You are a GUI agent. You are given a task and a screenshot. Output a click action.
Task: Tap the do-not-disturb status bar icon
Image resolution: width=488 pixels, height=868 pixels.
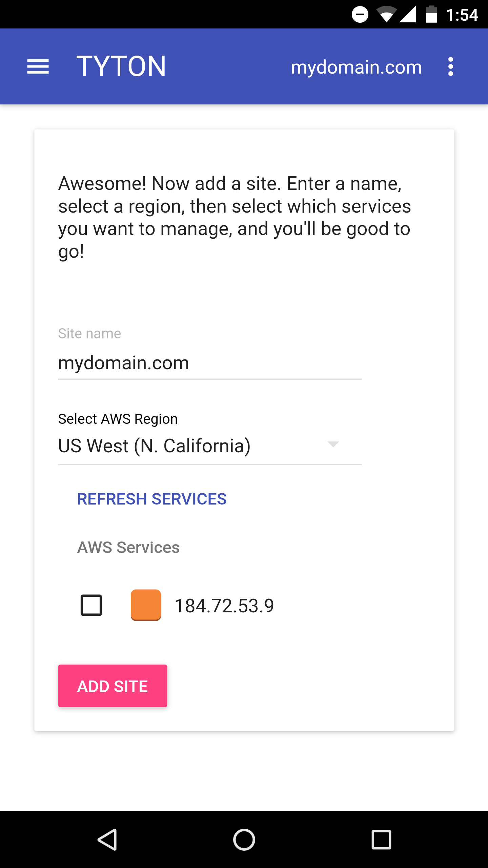(360, 15)
